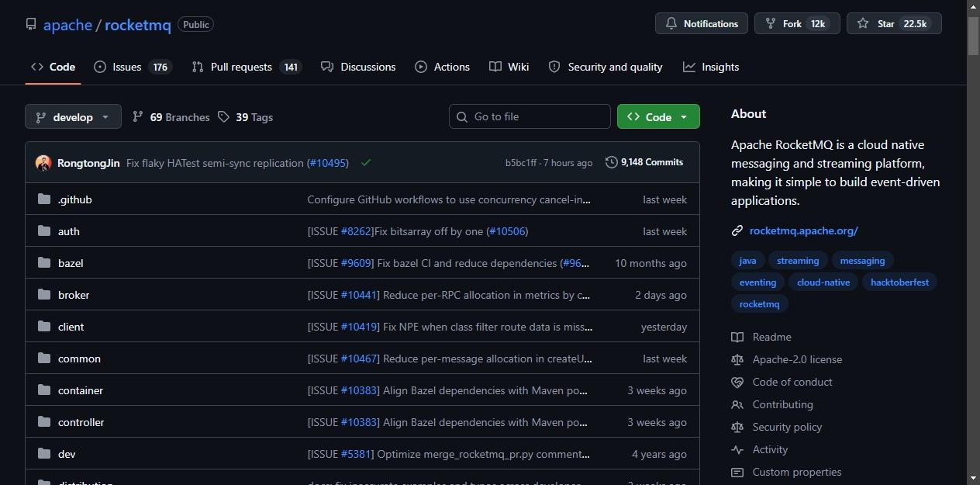Viewport: 980px width, 485px height.
Task: Star the repository with Star button
Action: coord(894,24)
